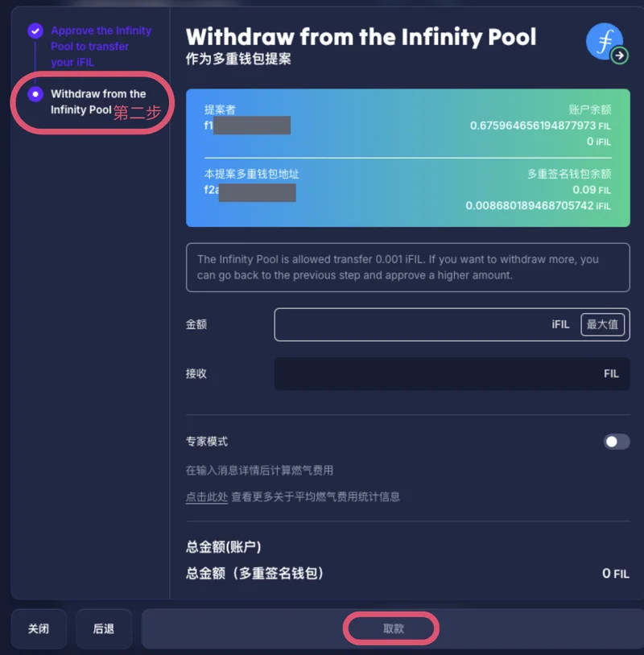Click the 关闭 close button

click(39, 628)
